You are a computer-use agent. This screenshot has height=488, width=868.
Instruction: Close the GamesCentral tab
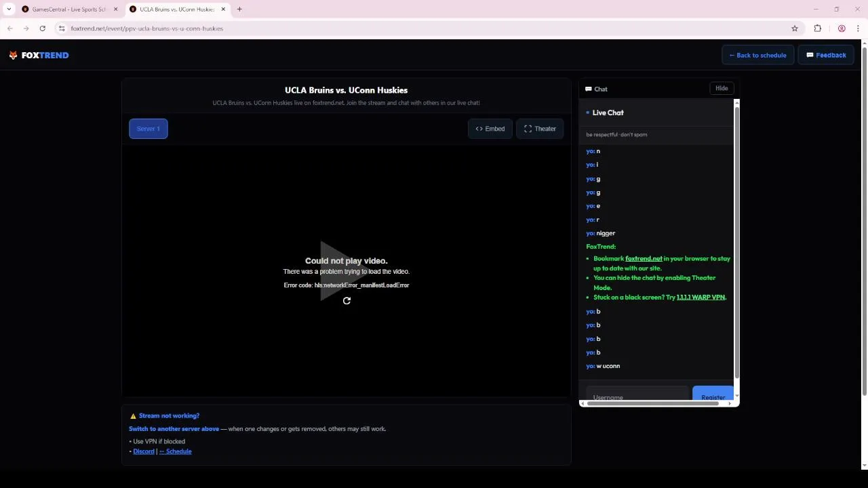click(x=115, y=9)
